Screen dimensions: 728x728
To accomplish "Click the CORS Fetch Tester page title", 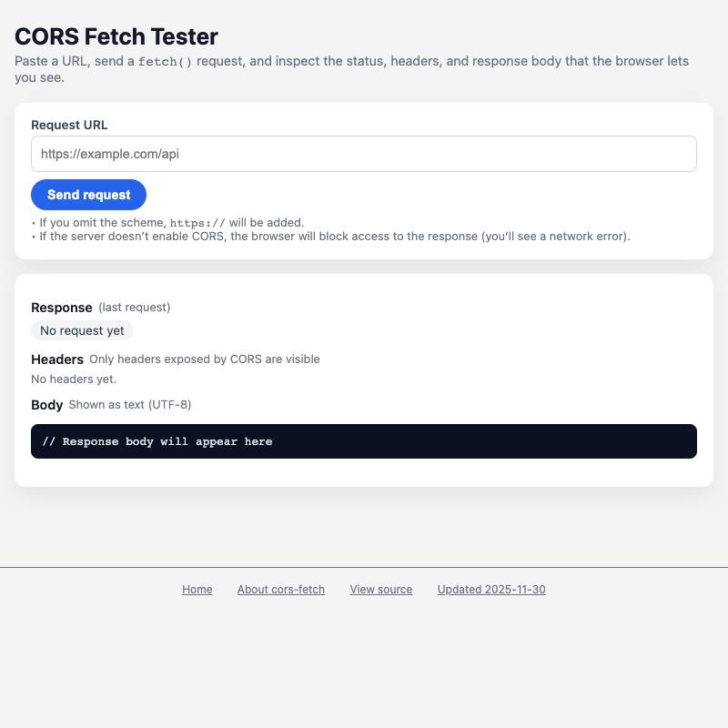I will pos(116,36).
